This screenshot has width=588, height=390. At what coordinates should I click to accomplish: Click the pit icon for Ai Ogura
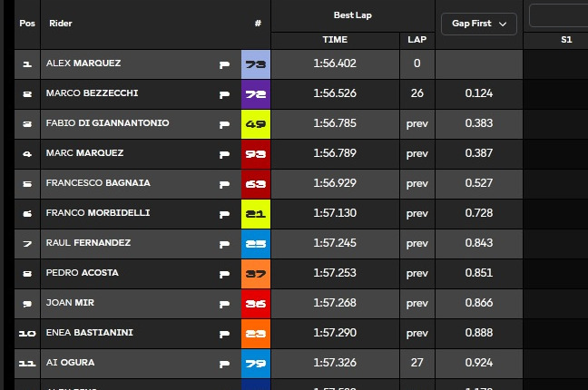[x=224, y=364]
